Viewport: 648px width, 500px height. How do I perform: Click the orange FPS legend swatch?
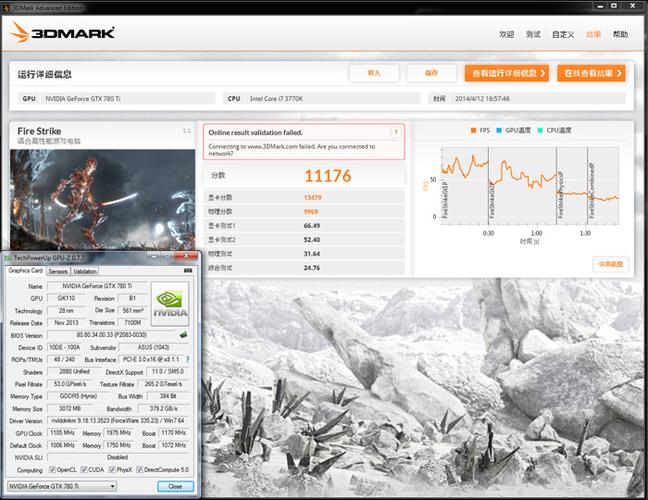tap(474, 131)
